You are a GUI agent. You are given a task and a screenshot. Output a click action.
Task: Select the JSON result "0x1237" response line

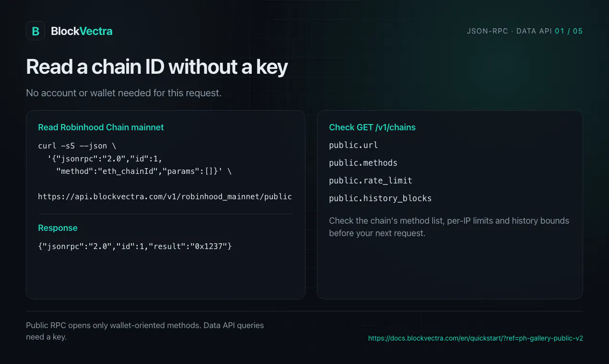point(135,246)
